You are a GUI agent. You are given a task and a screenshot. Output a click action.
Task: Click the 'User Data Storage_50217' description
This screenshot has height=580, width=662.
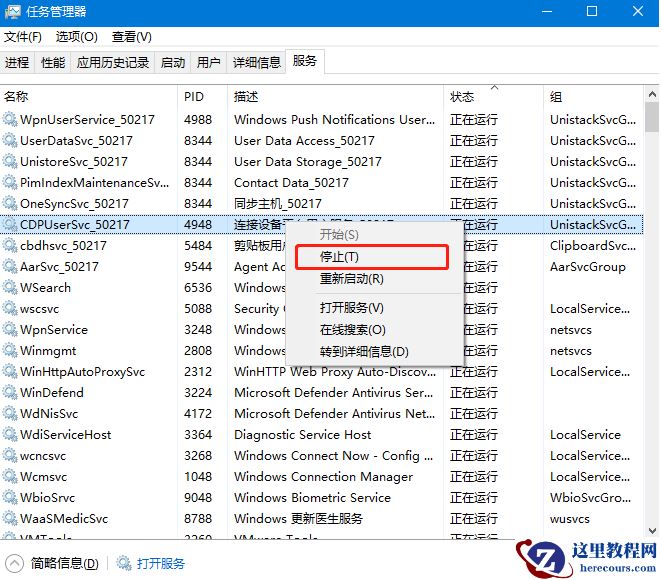point(308,162)
